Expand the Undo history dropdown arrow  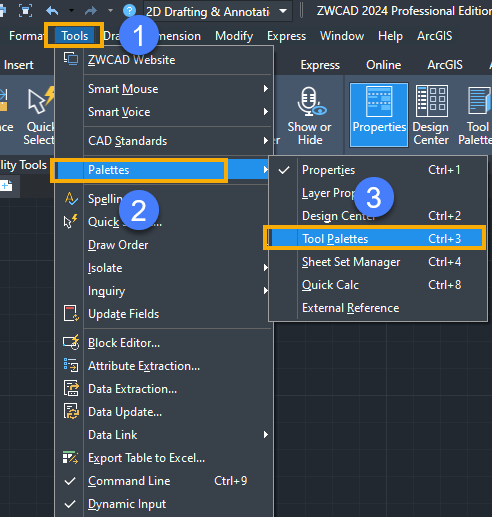[x=71, y=11]
